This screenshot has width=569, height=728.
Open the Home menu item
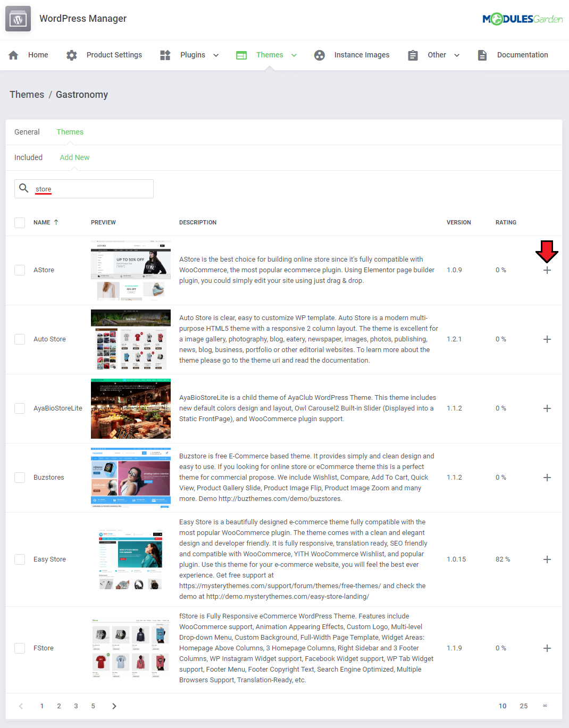[38, 55]
